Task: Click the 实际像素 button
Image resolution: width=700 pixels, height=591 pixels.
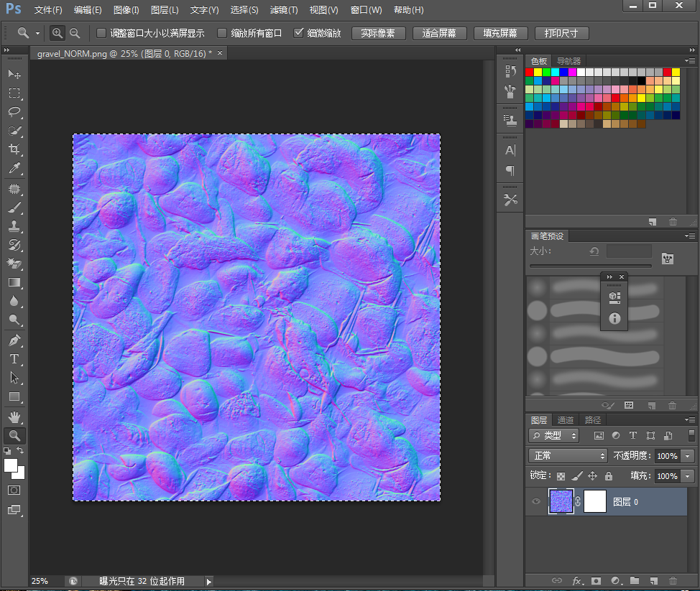Action: pyautogui.click(x=378, y=34)
